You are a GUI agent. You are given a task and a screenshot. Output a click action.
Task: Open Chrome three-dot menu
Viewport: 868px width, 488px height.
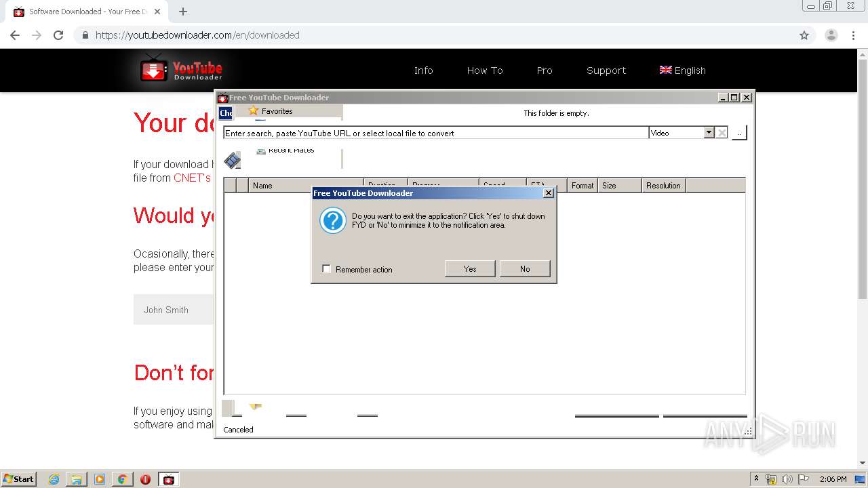coord(854,35)
